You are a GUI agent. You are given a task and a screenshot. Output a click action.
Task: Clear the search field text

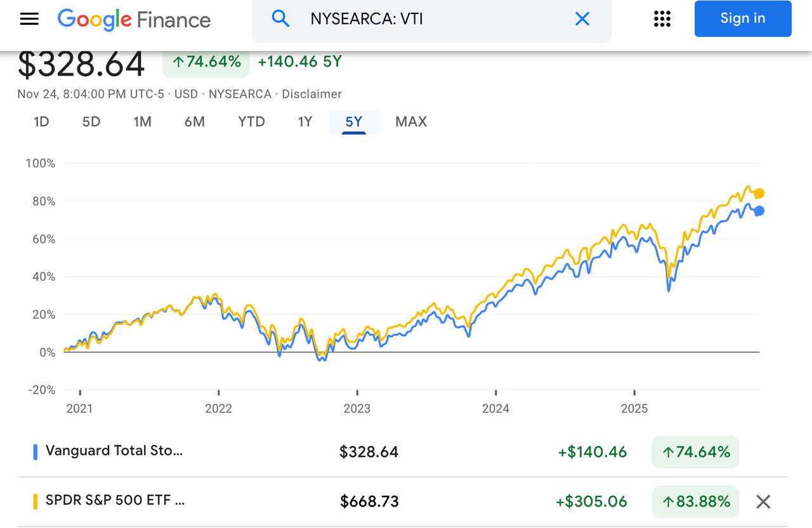tap(582, 19)
